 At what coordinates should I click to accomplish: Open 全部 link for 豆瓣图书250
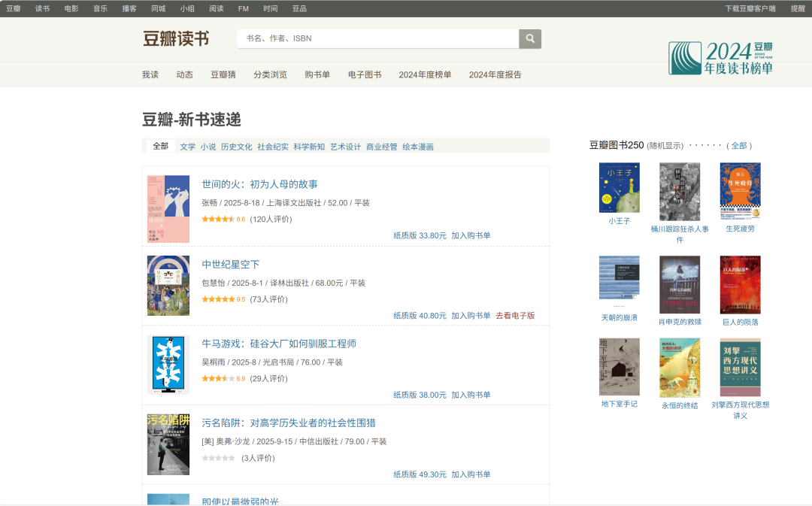click(x=739, y=146)
